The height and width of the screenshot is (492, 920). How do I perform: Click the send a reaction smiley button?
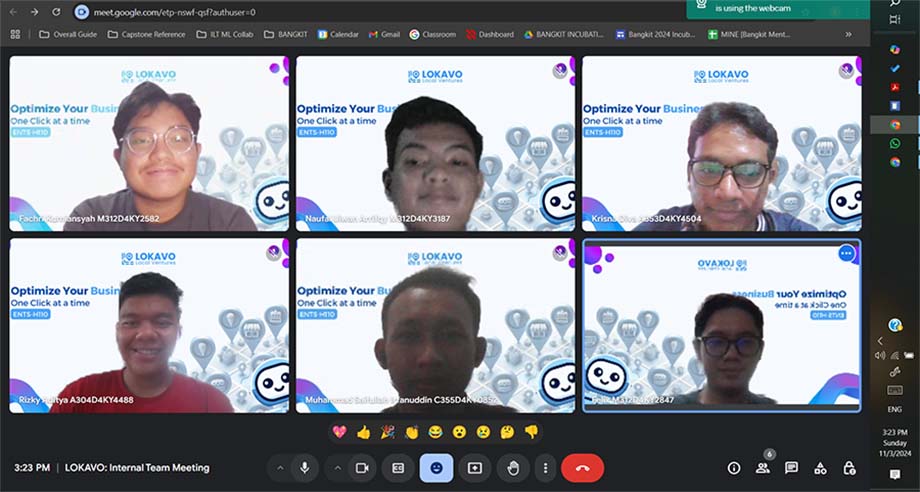436,468
